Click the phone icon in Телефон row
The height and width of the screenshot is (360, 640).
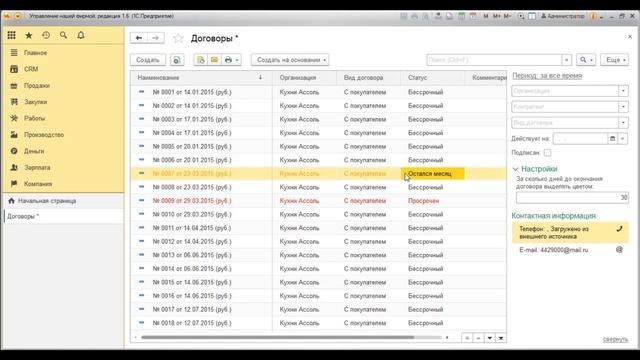620,229
